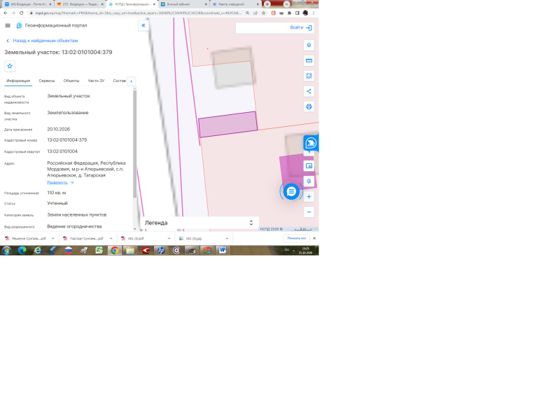Open Internet Explorer from the taskbar
This screenshot has height=417, width=560.
coord(37,250)
